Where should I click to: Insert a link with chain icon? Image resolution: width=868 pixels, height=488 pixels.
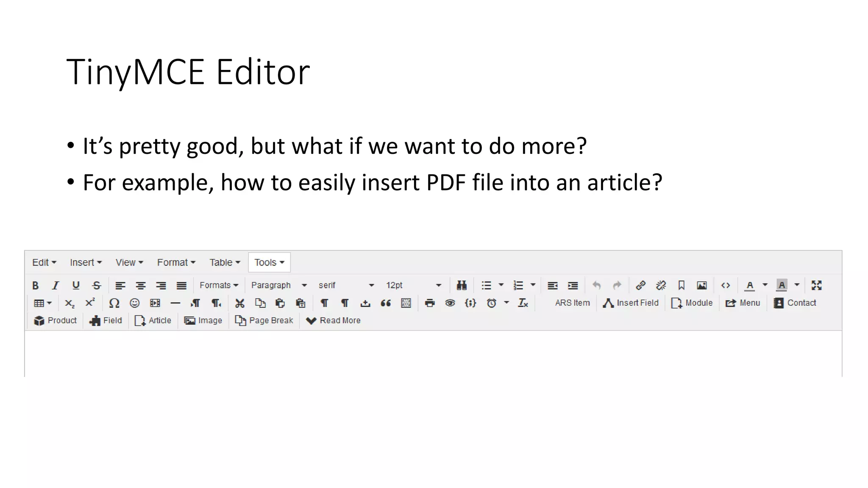click(x=640, y=286)
